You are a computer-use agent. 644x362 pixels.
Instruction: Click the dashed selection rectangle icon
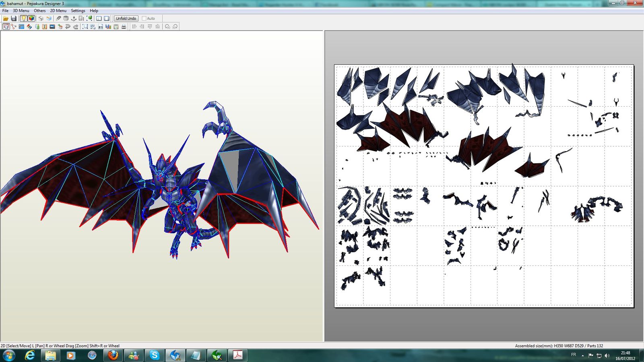click(85, 27)
